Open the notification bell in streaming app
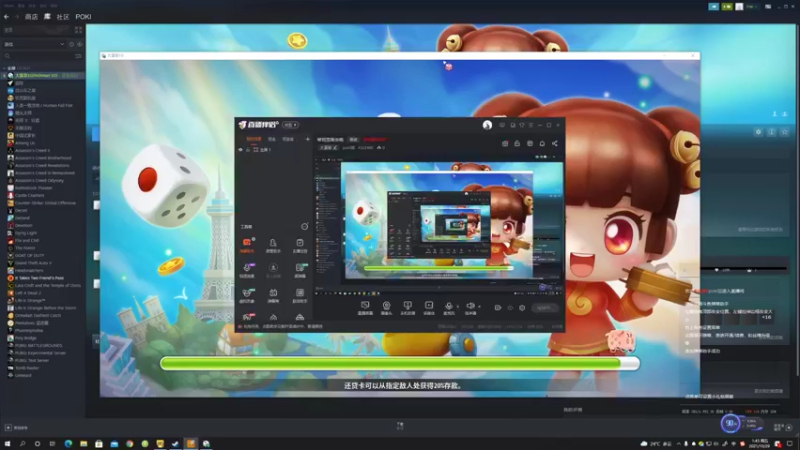This screenshot has width=800, height=450. (542, 144)
